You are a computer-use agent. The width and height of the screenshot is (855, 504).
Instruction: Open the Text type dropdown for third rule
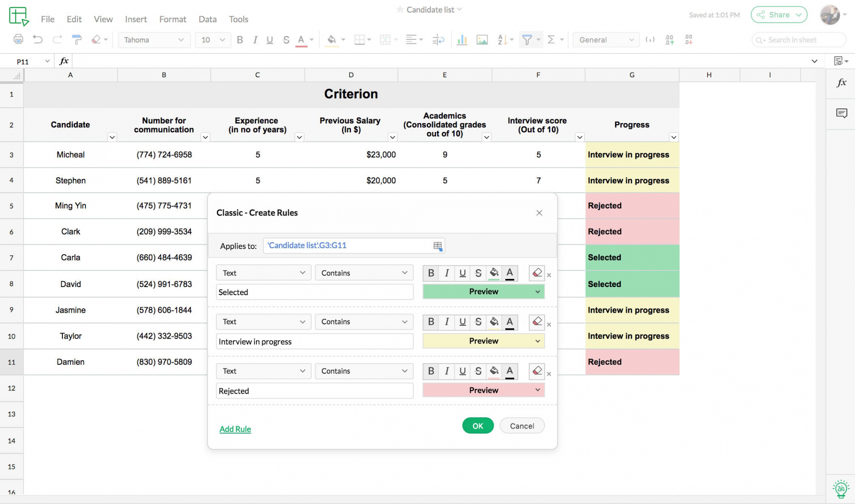(x=263, y=371)
